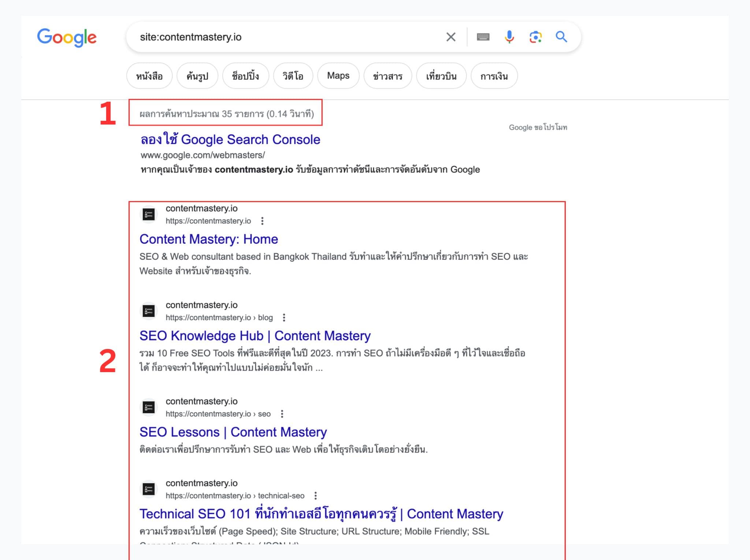
Task: Open three-dot menu beside https://contentmastery.io
Action: 262,221
